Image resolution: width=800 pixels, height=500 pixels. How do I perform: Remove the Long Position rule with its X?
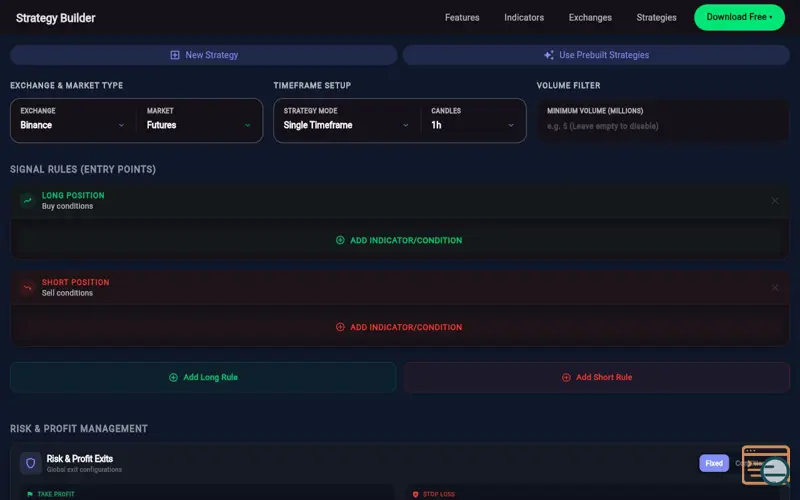[x=774, y=201]
